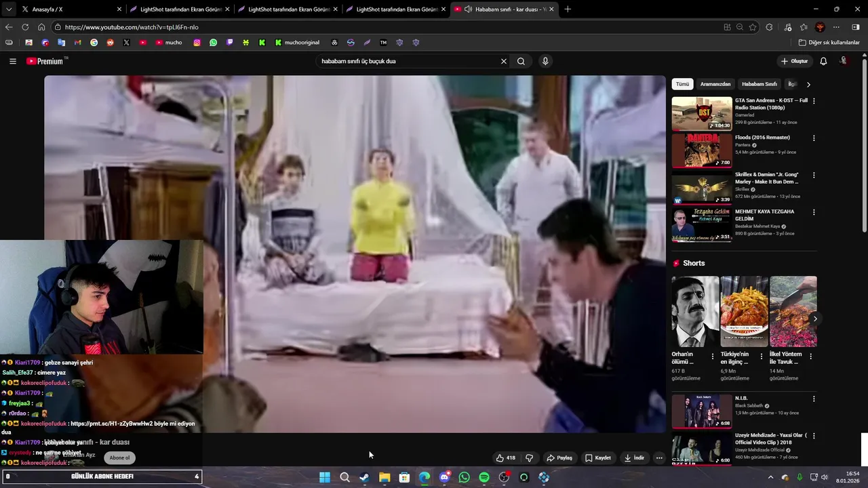Image resolution: width=868 pixels, height=488 pixels.
Task: Open Twitch bookmark icon
Action: tap(229, 43)
